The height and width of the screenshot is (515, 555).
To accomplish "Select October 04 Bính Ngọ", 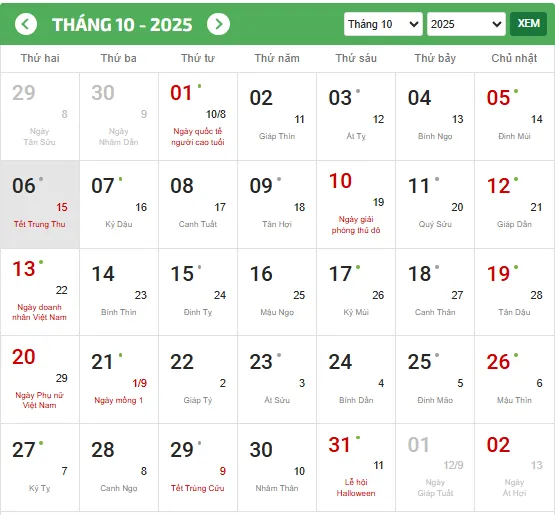I will tap(435, 116).
